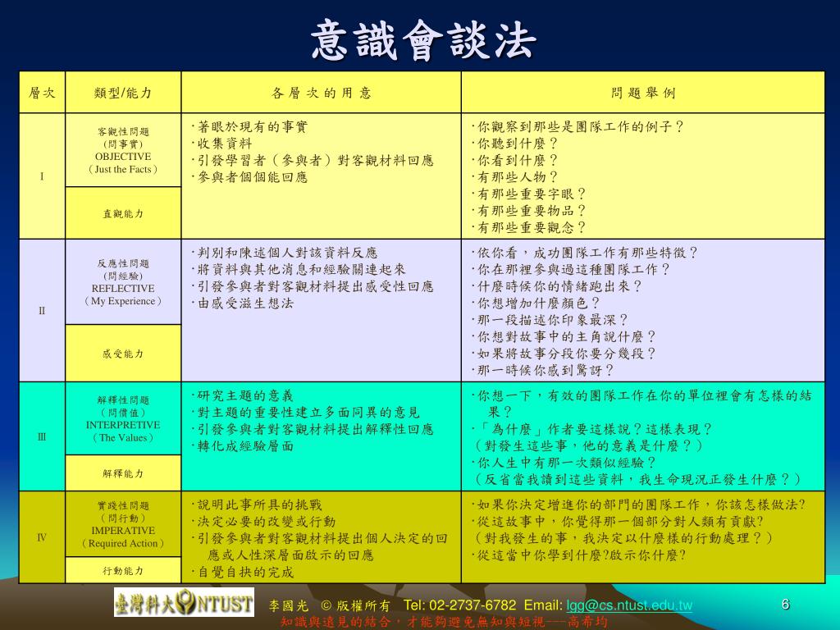Click the question 你聽到什麼？

[515, 143]
